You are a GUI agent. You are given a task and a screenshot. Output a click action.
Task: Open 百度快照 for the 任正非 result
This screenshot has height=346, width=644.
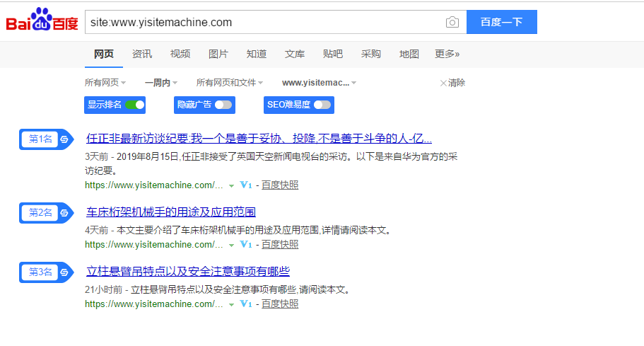280,185
